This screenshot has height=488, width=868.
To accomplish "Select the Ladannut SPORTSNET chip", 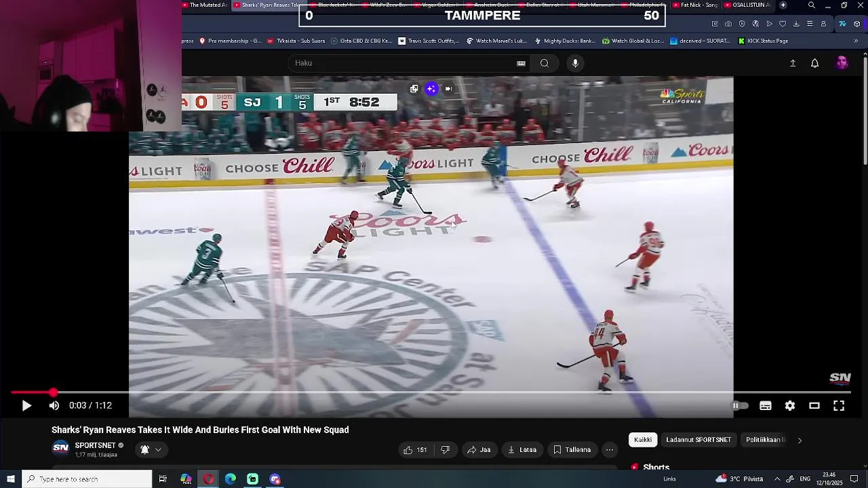I will pos(698,440).
